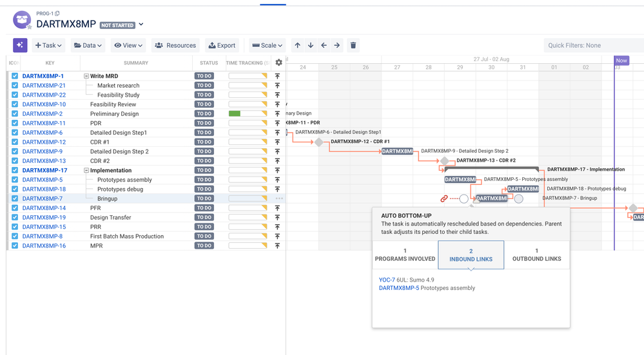Click scroll-to-task icon for Feasibility Review row
644x355 pixels.
point(278,104)
